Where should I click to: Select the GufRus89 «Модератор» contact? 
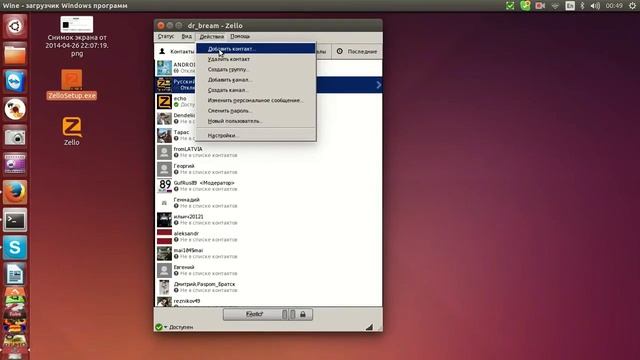[269, 186]
